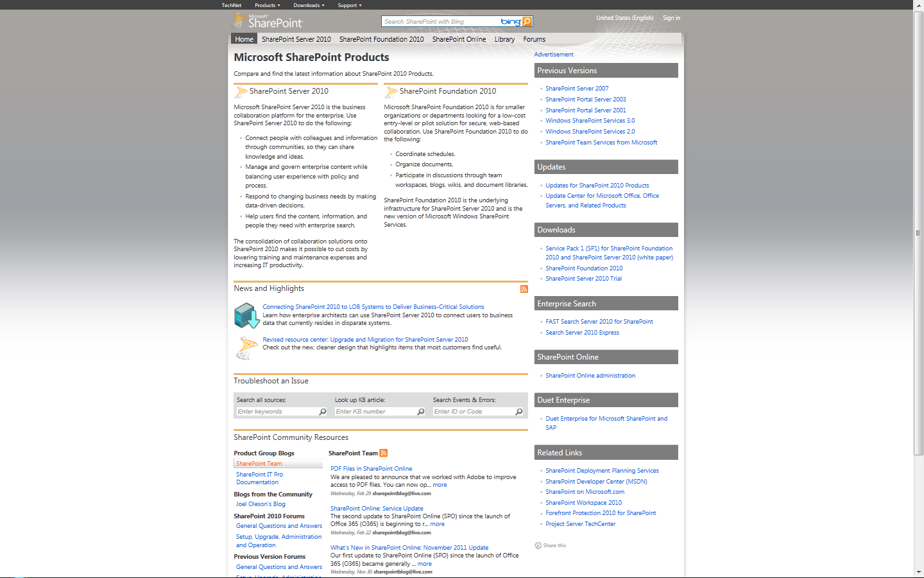Open Forefront Protection 2010 for SharePoint link

coord(601,513)
